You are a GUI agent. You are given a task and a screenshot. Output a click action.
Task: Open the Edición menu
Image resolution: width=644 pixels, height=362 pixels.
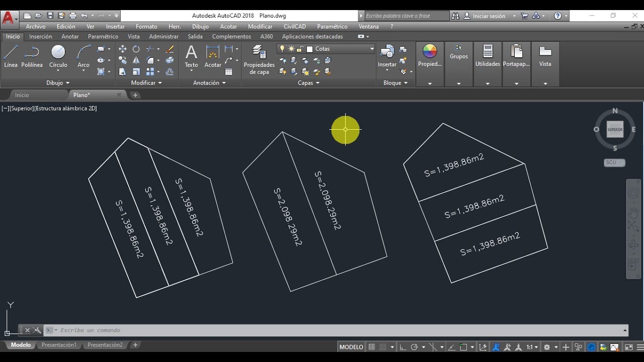coord(66,27)
